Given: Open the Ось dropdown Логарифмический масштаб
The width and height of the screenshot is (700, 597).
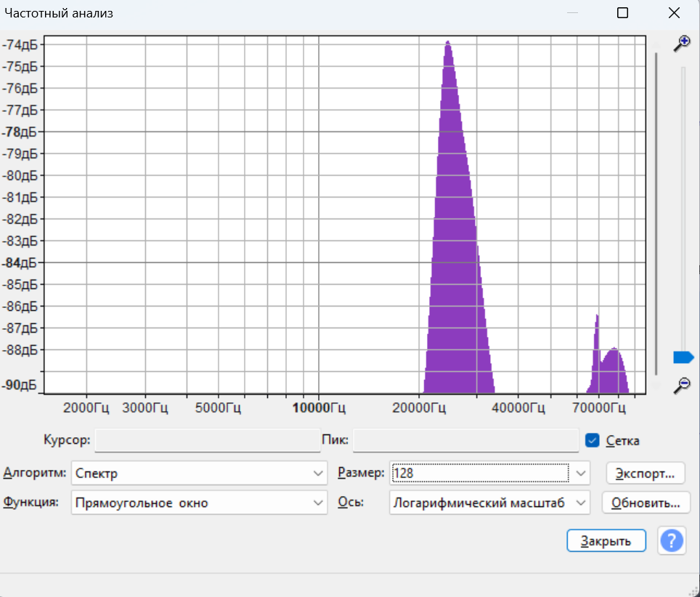Looking at the screenshot, I should tap(489, 503).
